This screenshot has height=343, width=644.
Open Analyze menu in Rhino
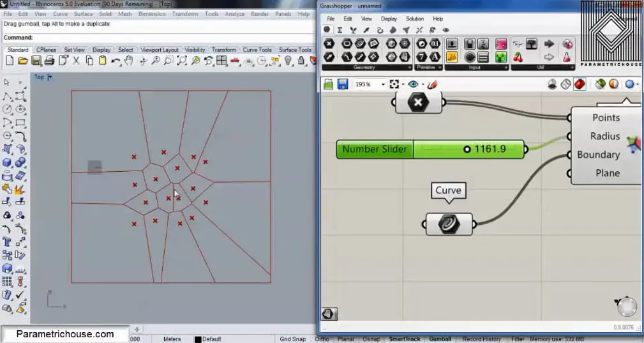point(234,14)
